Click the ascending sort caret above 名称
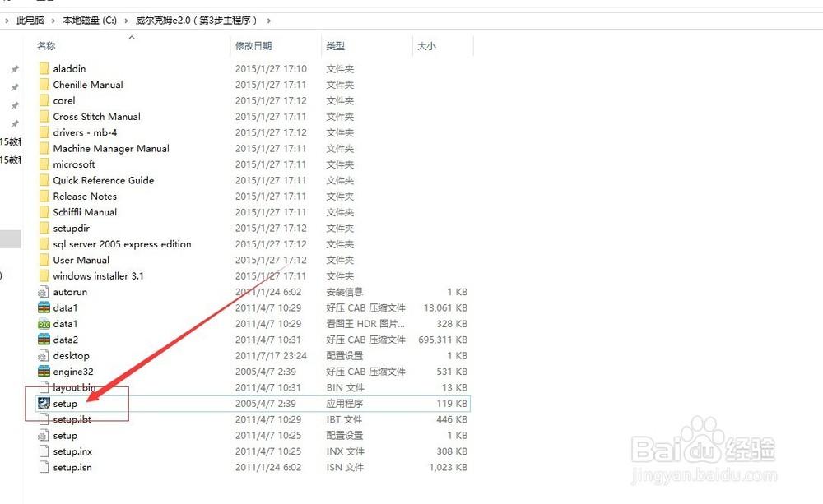 [x=132, y=37]
